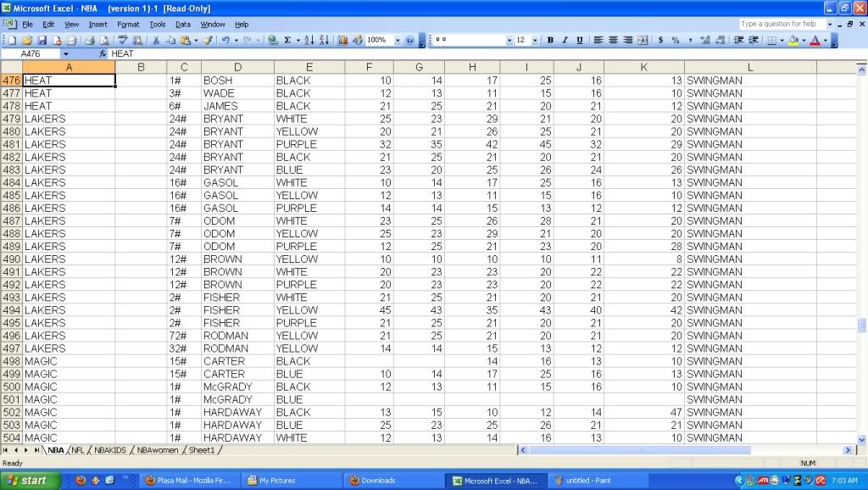Run the ABC spelling check
Image resolution: width=868 pixels, height=490 pixels.
tap(123, 40)
